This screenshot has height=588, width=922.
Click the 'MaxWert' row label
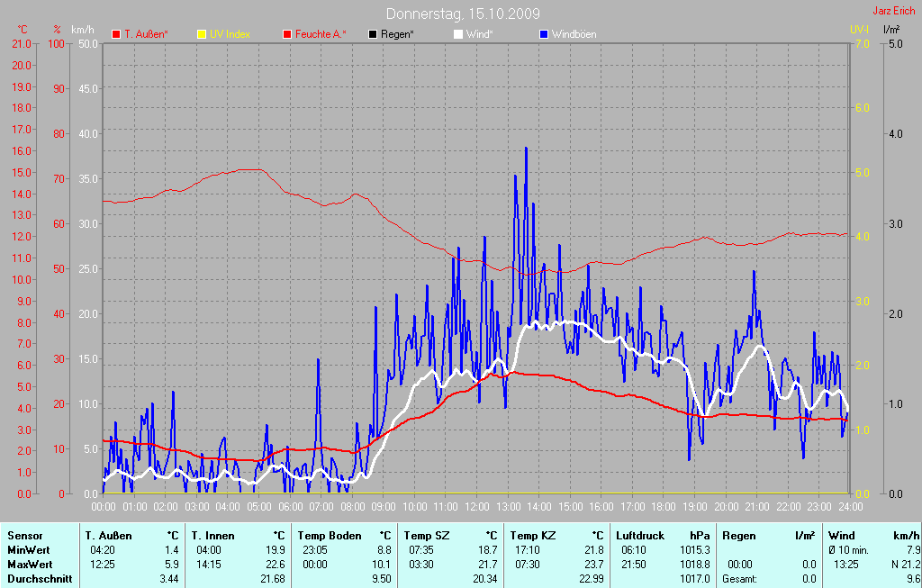pos(30,565)
